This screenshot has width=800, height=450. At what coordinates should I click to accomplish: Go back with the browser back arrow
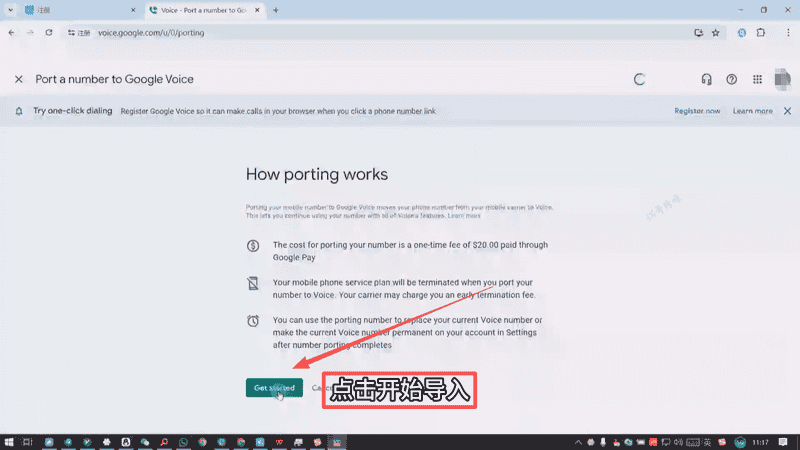click(x=11, y=33)
